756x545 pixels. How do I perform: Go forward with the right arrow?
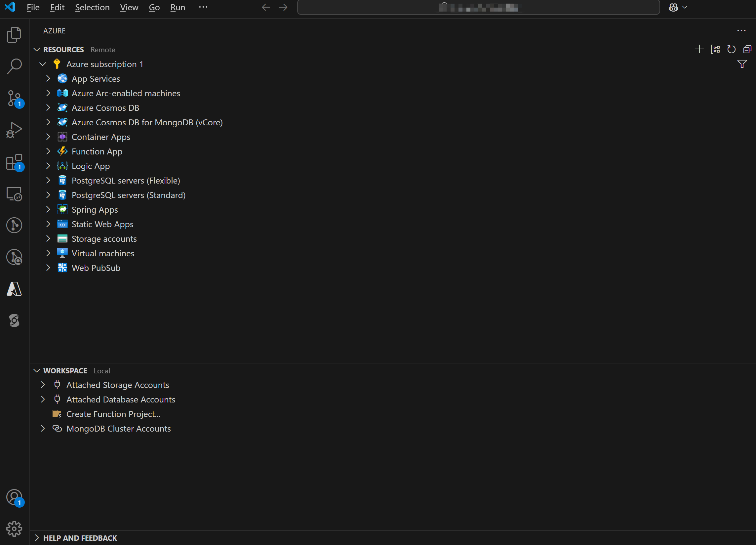[x=283, y=7]
